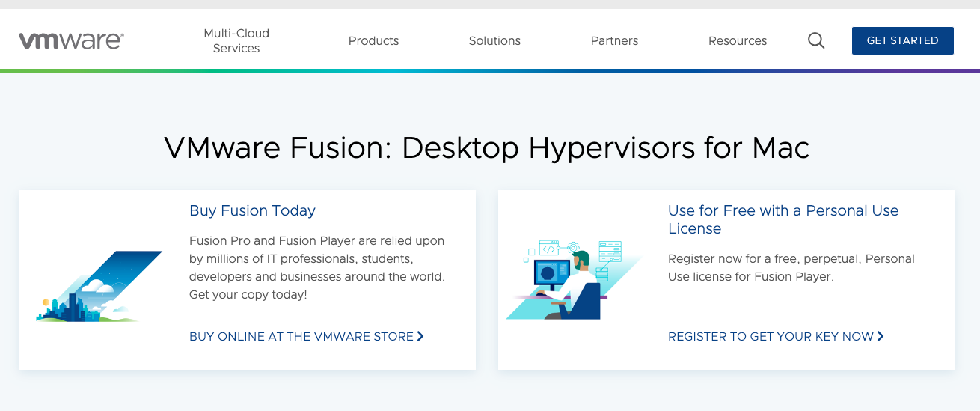
Task: Click Use for Free with a Personal Use License heading
Action: coord(783,219)
